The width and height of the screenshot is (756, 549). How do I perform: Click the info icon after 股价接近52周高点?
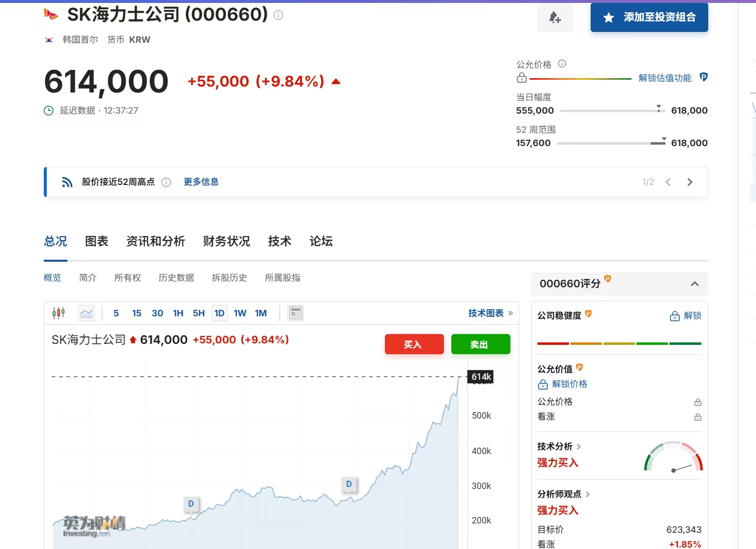point(166,183)
